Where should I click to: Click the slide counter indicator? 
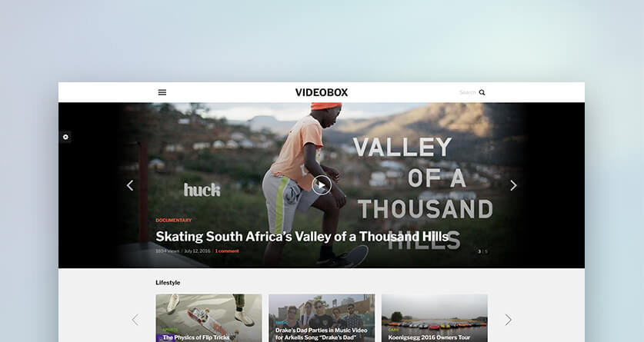click(482, 251)
